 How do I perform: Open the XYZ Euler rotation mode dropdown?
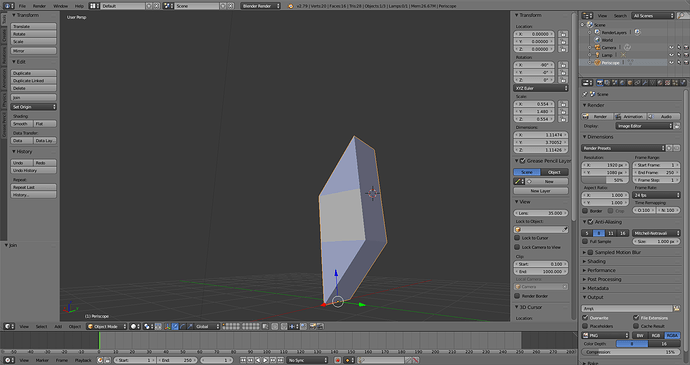(541, 88)
